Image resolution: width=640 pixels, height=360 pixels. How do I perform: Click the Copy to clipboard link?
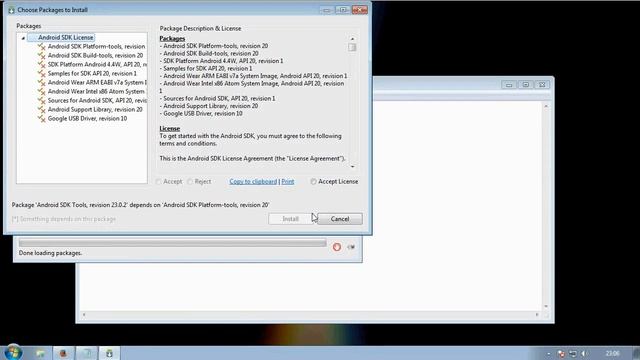pos(253,182)
